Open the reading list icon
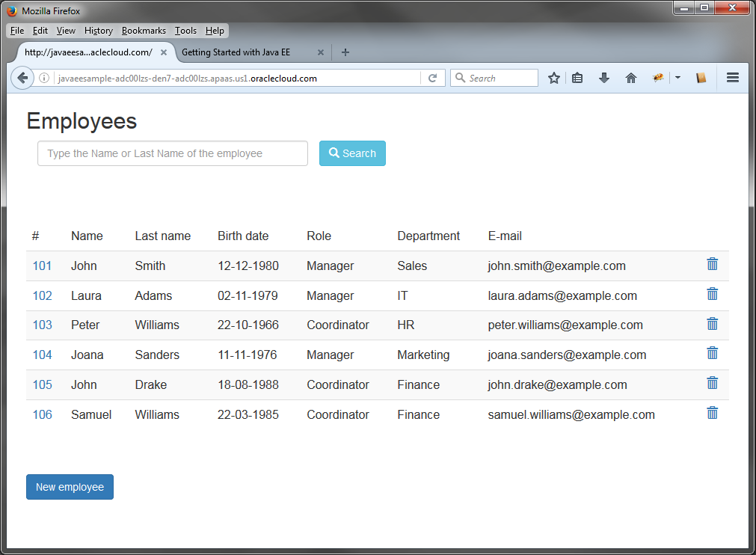 pos(577,78)
